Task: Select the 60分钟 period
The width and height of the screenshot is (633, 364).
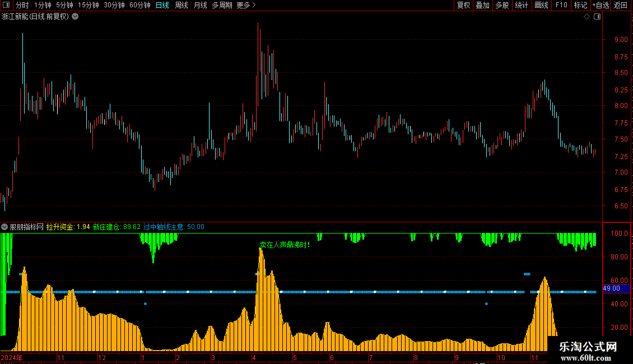Action: [140, 5]
